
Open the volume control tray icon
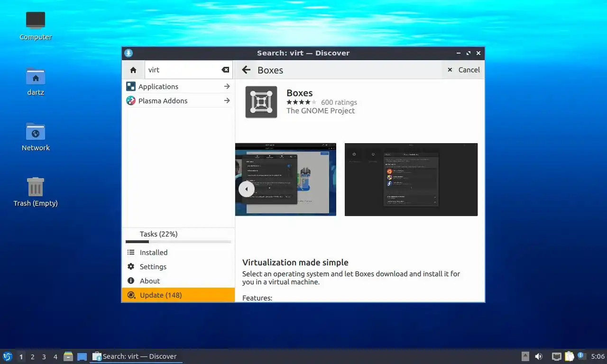(x=539, y=356)
